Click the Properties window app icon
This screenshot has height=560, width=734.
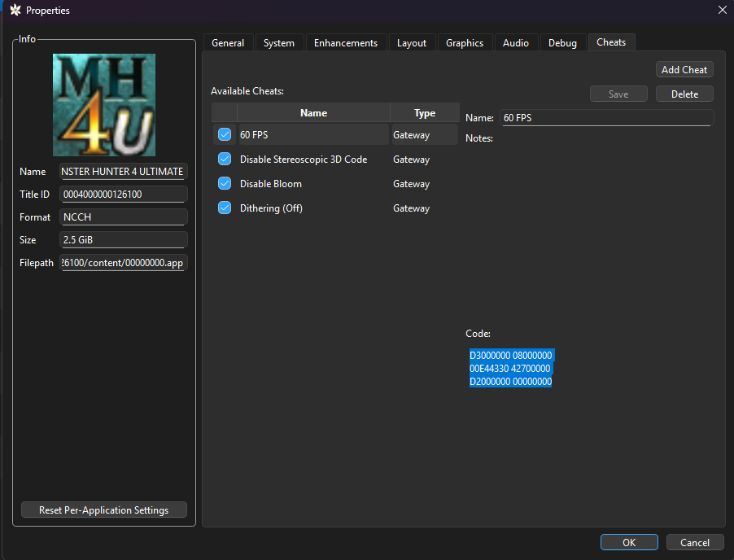14,11
